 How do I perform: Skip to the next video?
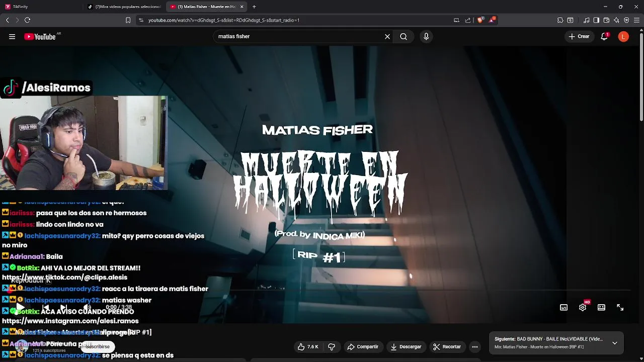pyautogui.click(x=63, y=307)
